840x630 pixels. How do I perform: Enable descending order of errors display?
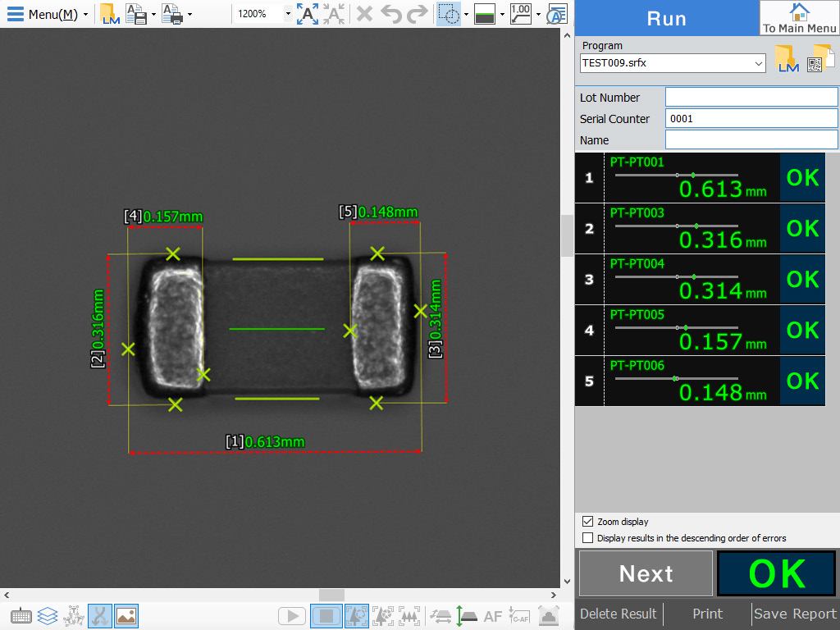coord(587,538)
